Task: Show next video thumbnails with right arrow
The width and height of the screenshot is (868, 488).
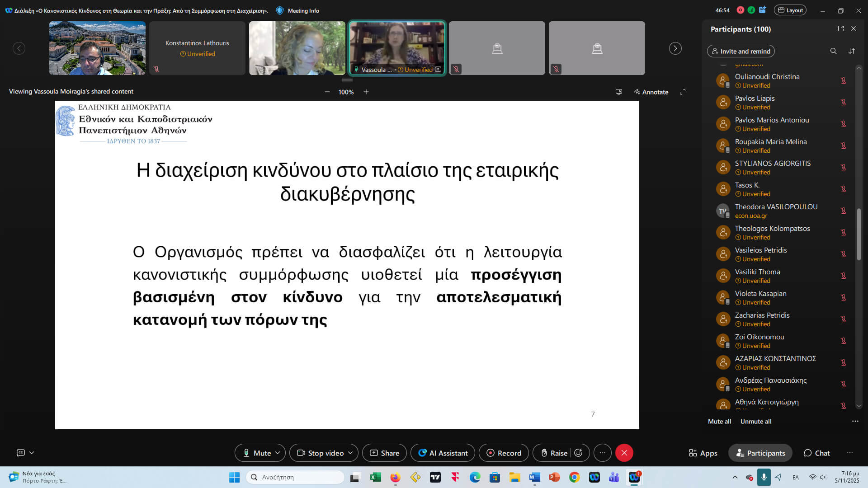Action: pyautogui.click(x=675, y=48)
